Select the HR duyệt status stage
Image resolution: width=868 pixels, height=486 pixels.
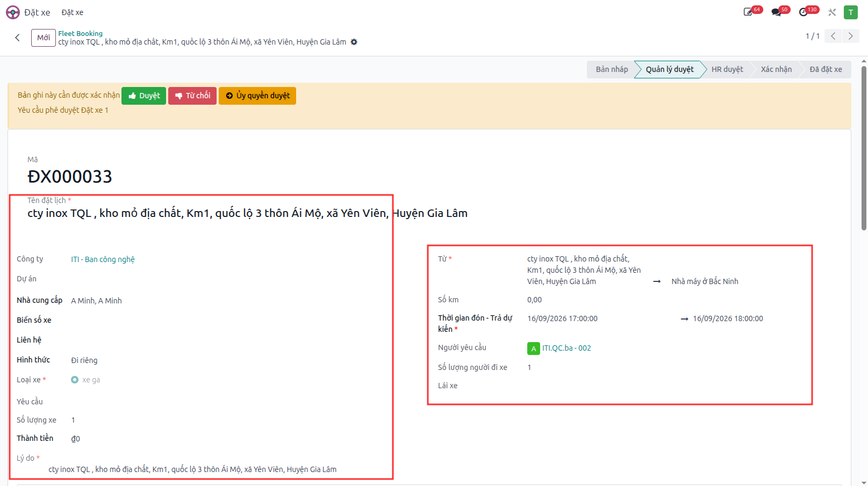[x=727, y=69]
